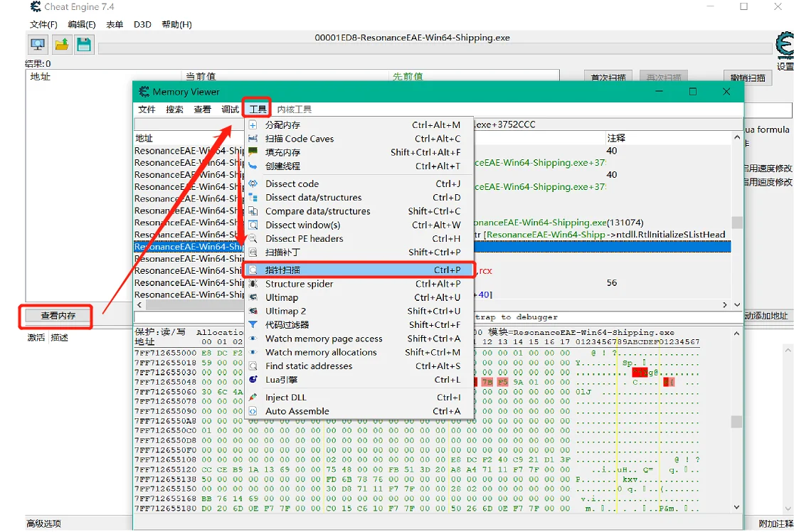
Task: Click the Dissect window(s) icon
Action: click(253, 225)
